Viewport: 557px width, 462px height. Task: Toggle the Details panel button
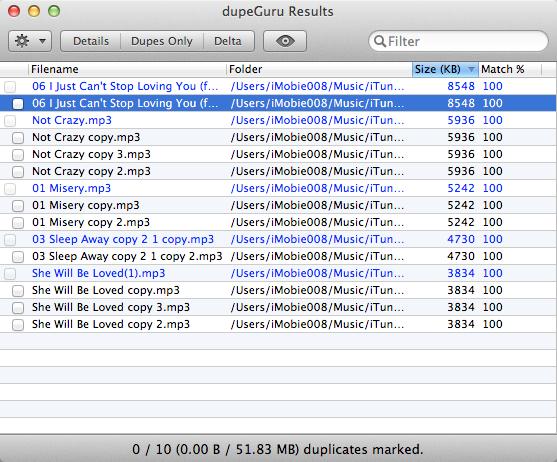coord(91,41)
